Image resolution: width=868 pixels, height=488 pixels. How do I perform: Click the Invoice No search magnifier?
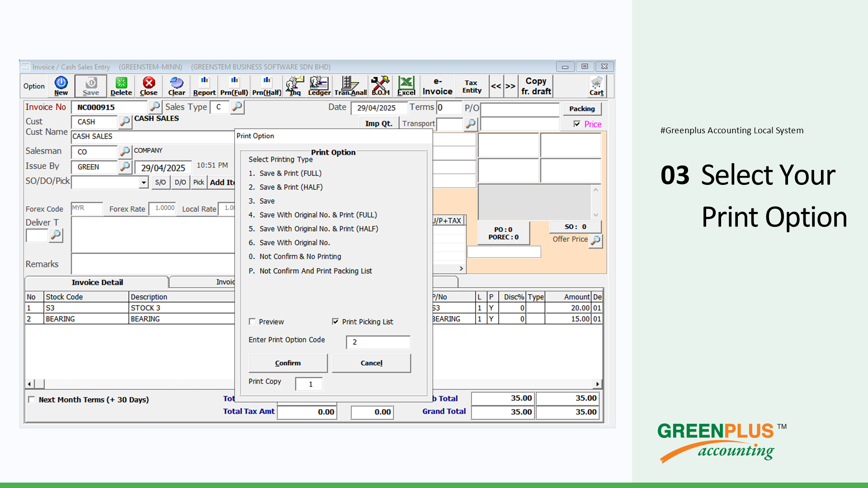click(x=155, y=107)
